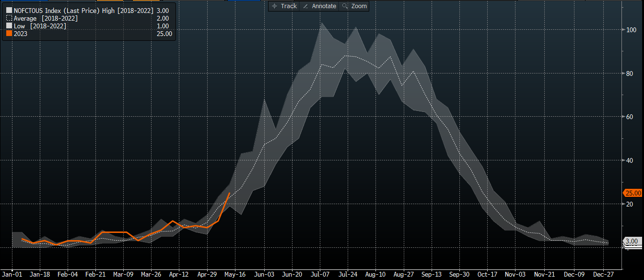Screen dimensions: 644x280
Task: Select the Zoom magnifier tool
Action: click(354, 6)
